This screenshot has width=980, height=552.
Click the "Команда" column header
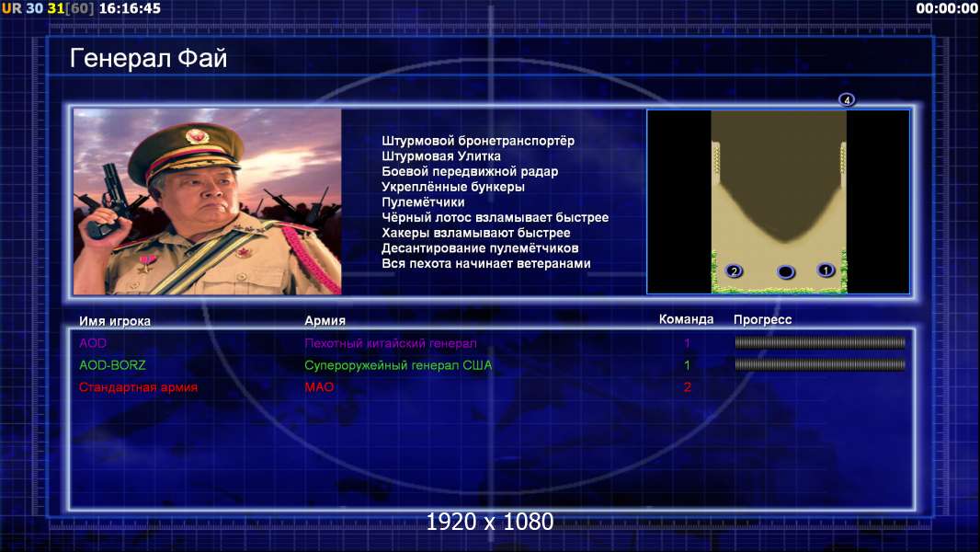[686, 319]
